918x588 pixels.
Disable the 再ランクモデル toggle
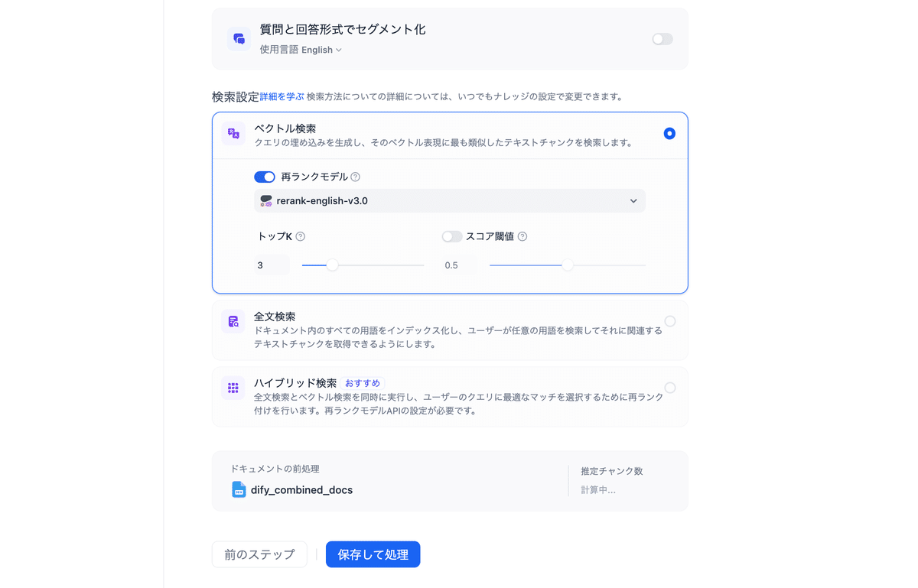pyautogui.click(x=264, y=177)
